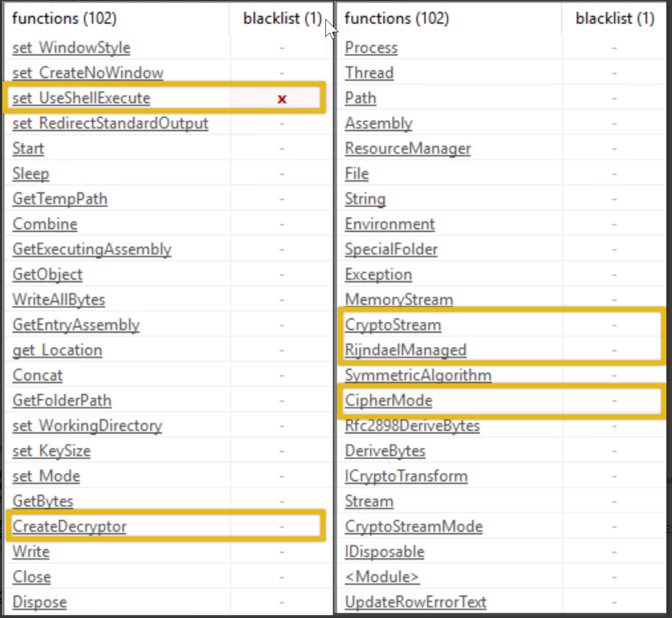Viewport: 672px width, 618px height.
Task: Click right blacklist (1) column header
Action: click(614, 19)
